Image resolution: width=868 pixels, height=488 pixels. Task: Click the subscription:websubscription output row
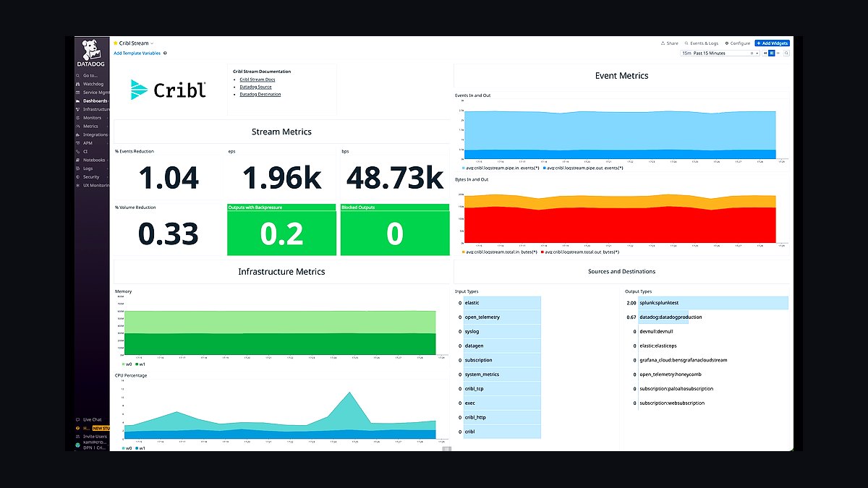pyautogui.click(x=707, y=403)
